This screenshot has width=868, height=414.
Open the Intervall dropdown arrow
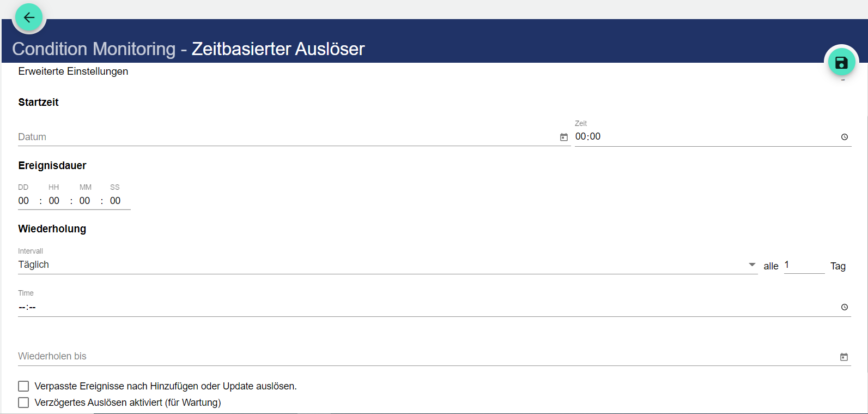click(x=752, y=265)
